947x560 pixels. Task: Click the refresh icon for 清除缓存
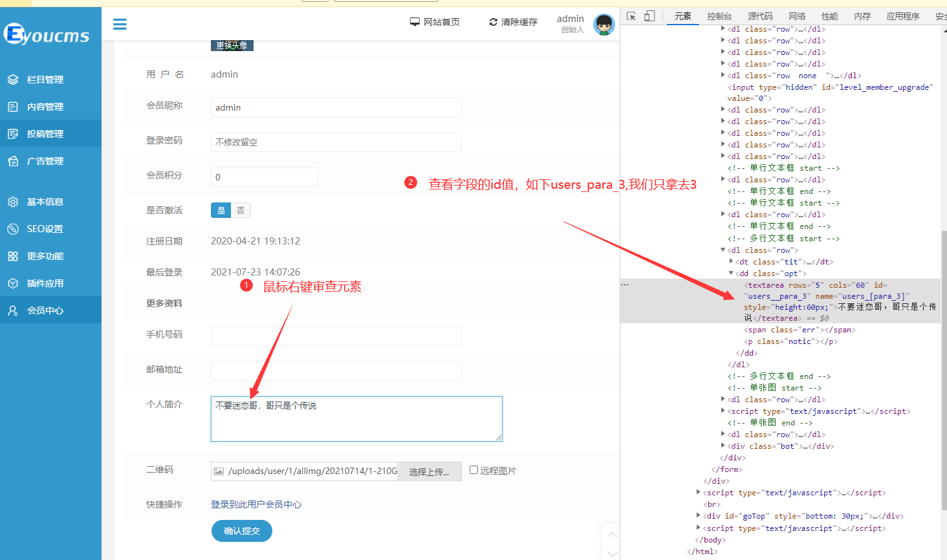[x=494, y=22]
